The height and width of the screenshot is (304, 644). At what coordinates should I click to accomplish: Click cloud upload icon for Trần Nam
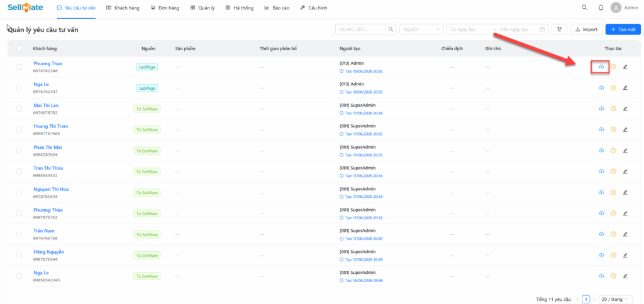601,234
